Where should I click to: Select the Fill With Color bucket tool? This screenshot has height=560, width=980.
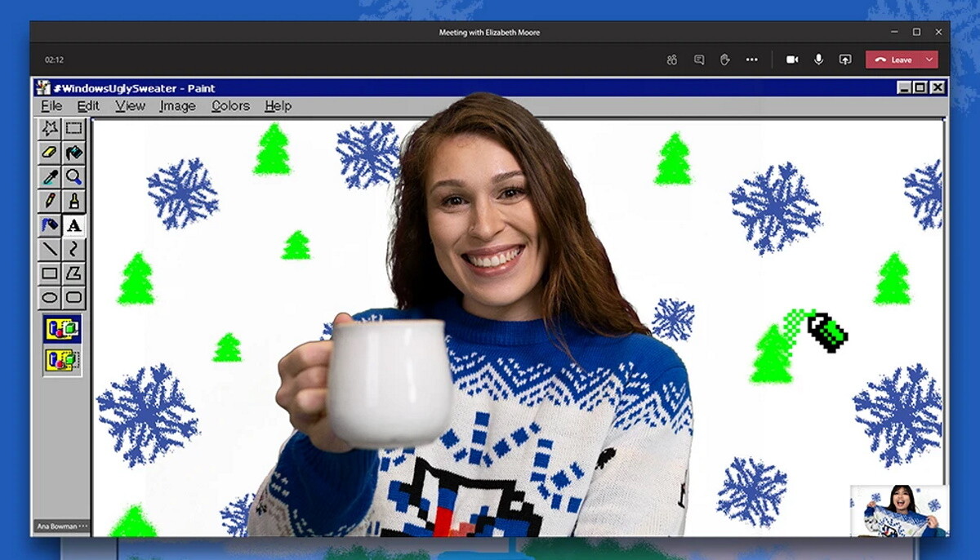click(74, 153)
